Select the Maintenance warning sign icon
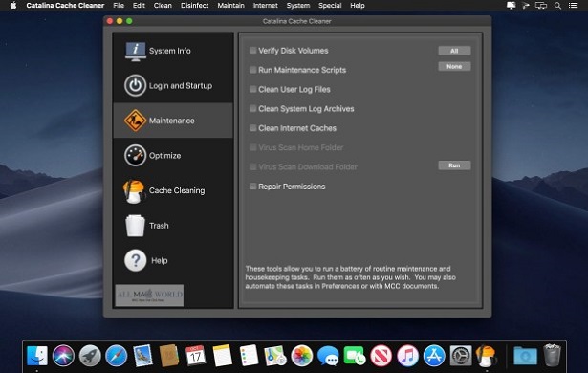This screenshot has height=373, width=588. tap(135, 121)
